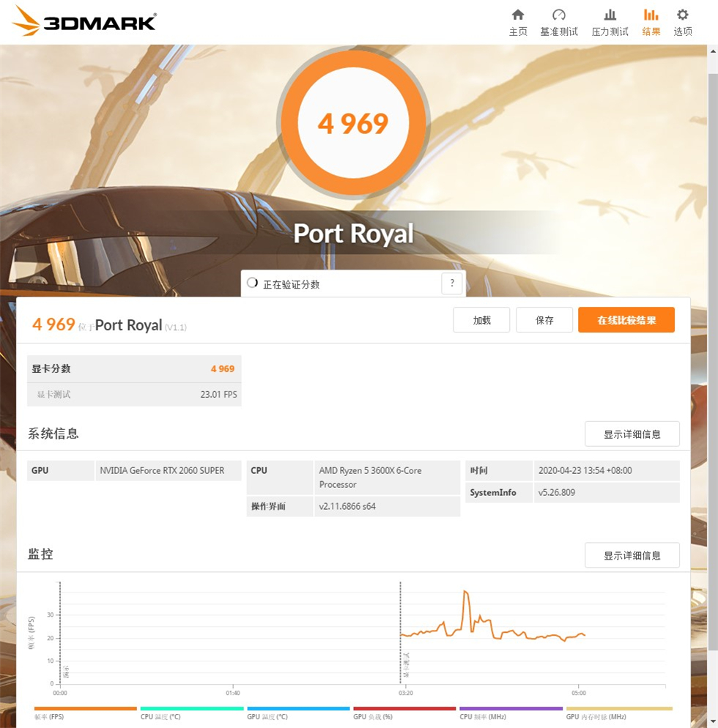718x728 pixels.
Task: Click the large 4 969 score circle
Action: tap(353, 123)
